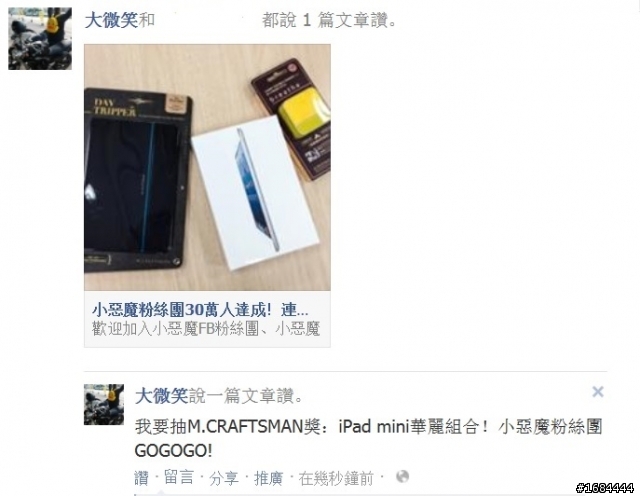640x496 pixels.
Task: Open the 大微笑 name link in lower post
Action: coord(161,396)
